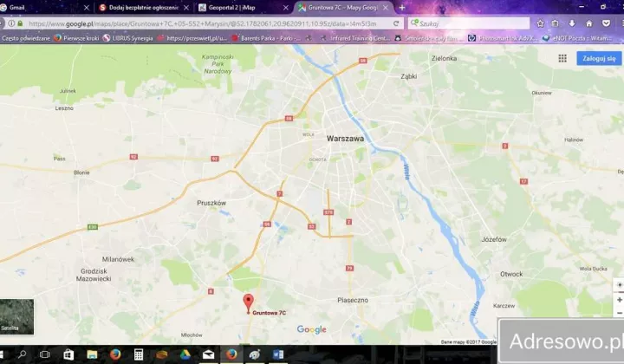This screenshot has width=624, height=364.
Task: Click the Ząbki label on map
Action: click(x=409, y=76)
